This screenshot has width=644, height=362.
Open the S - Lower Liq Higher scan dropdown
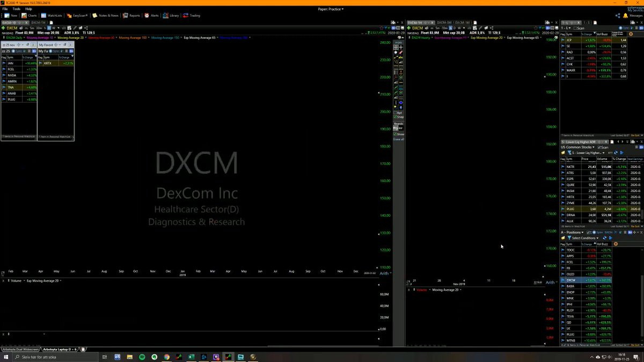(588, 153)
